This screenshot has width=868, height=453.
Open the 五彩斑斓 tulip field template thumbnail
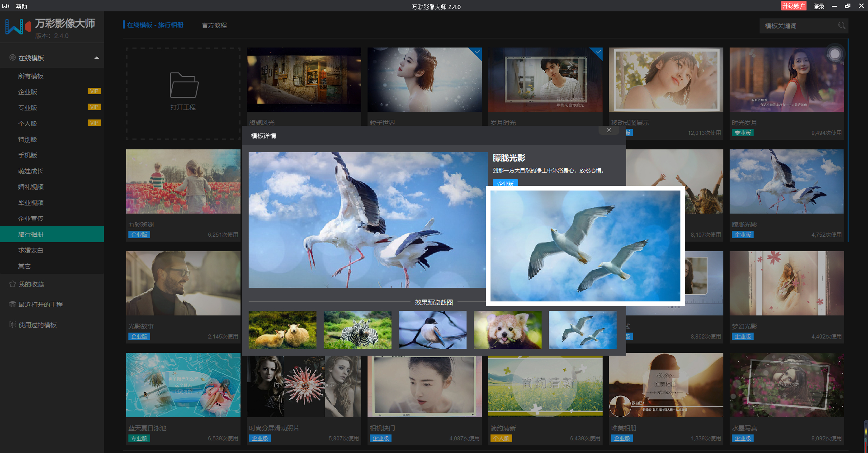[184, 181]
